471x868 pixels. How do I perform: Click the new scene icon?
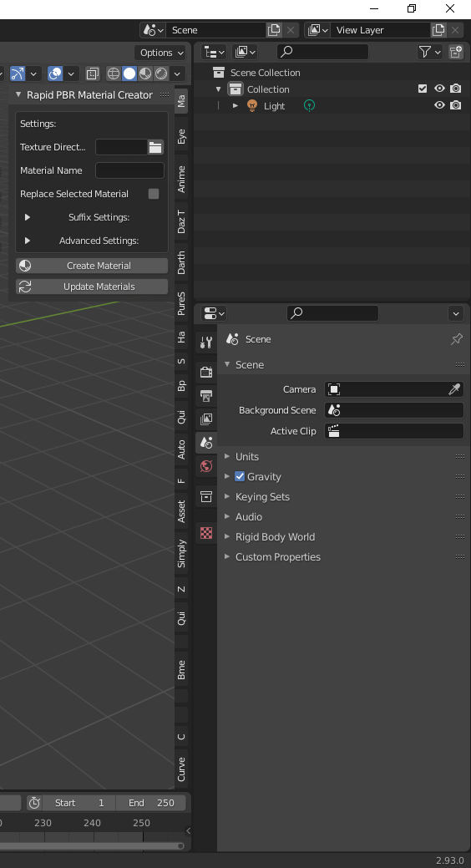[274, 30]
